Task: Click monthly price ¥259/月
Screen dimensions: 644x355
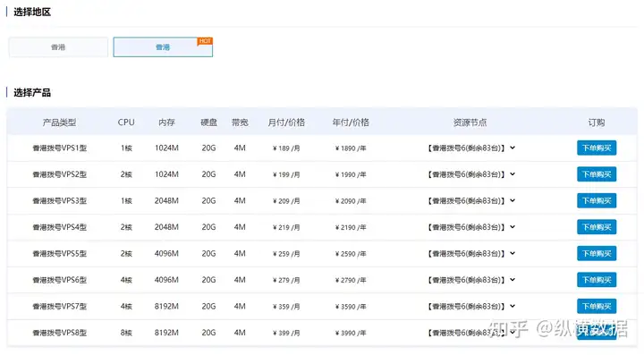Action: [x=286, y=254]
